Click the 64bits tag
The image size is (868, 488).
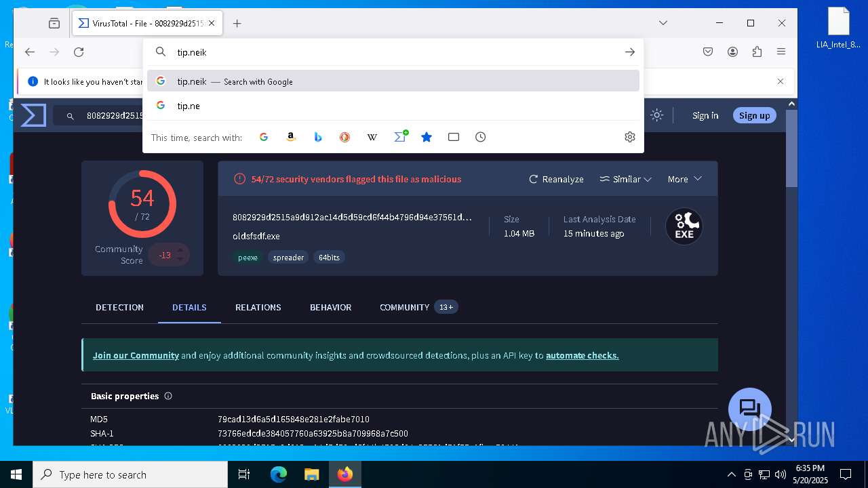point(329,258)
